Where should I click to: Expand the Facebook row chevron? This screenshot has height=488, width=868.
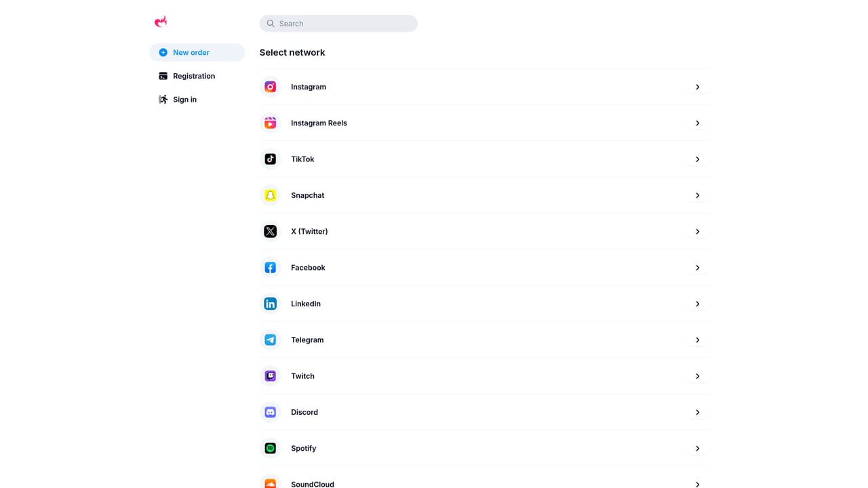pos(697,268)
